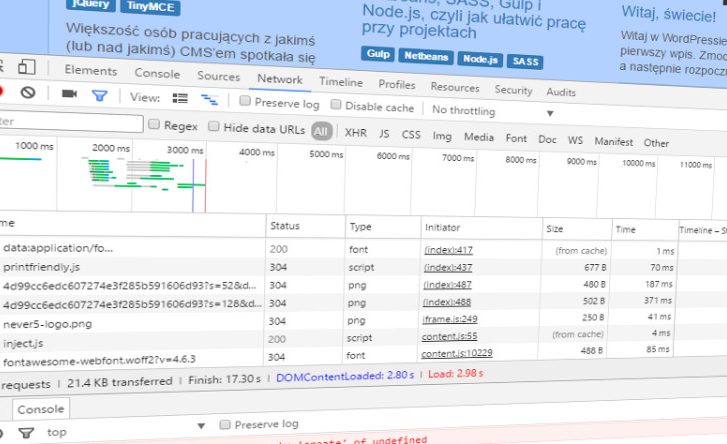Filter requests by JS type
Screen dimensions: 727x444
click(x=384, y=134)
